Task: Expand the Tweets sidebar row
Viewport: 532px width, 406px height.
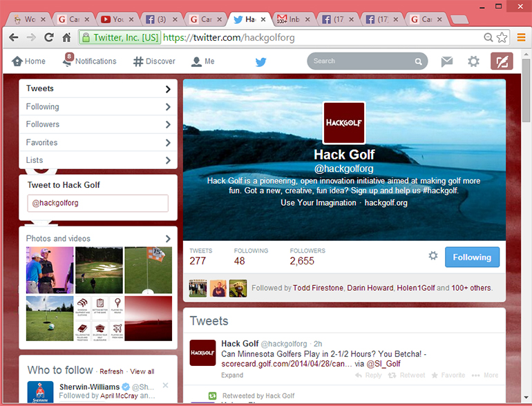Action: click(98, 89)
